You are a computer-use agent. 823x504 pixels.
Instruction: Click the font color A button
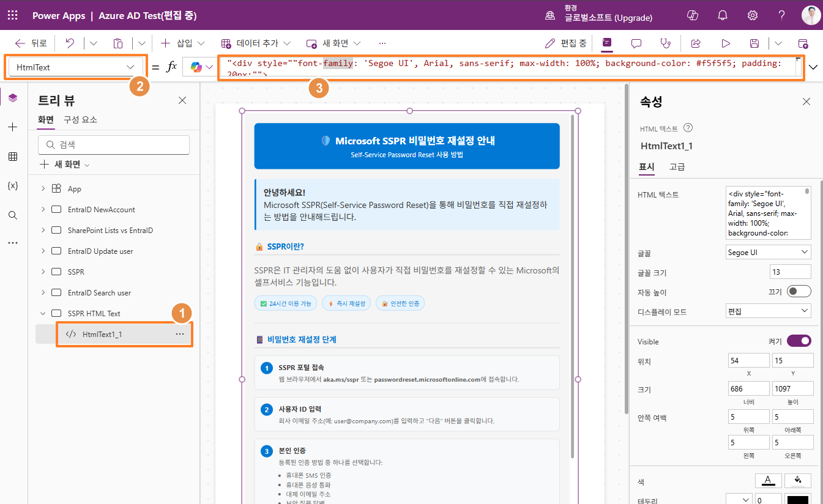(767, 480)
